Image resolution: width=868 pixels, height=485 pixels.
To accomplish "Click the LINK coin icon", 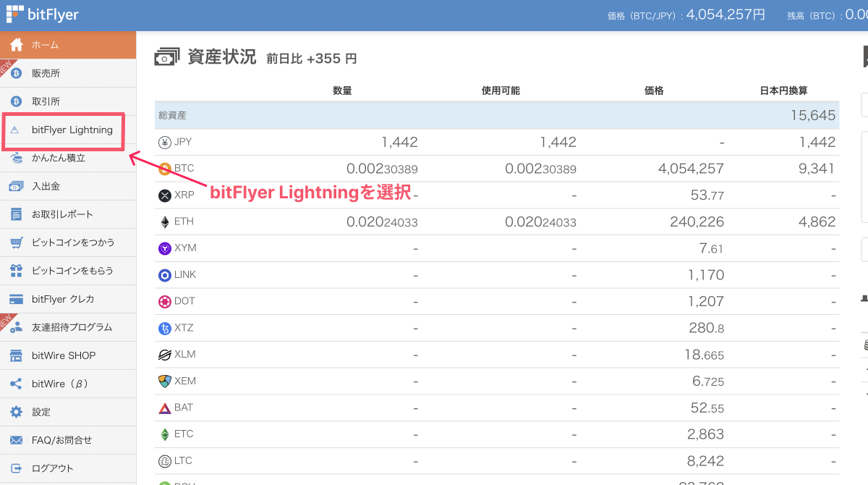I will (x=164, y=275).
